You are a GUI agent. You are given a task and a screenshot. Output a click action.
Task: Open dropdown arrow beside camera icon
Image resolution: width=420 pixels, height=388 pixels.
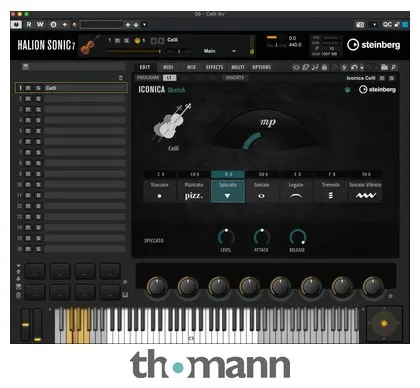[374, 25]
